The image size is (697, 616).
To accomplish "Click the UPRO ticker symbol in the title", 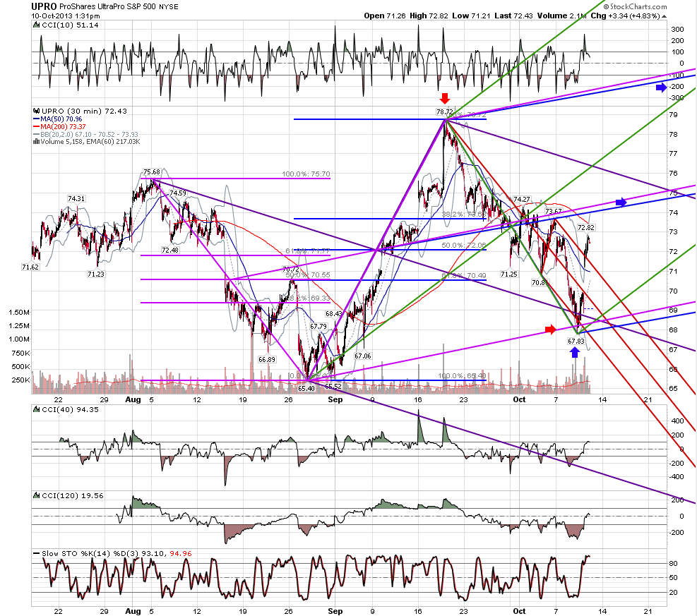I will click(44, 6).
